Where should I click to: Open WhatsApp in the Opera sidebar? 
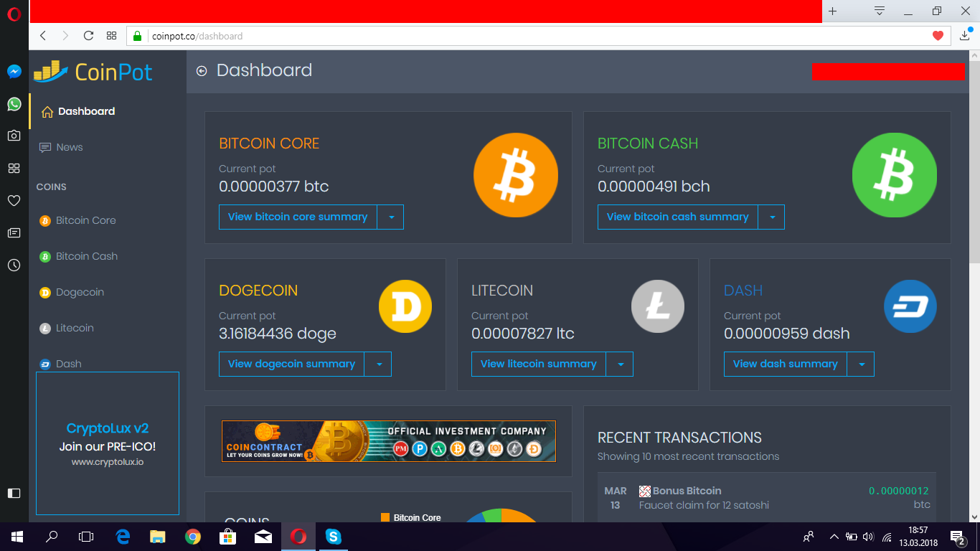click(x=14, y=104)
